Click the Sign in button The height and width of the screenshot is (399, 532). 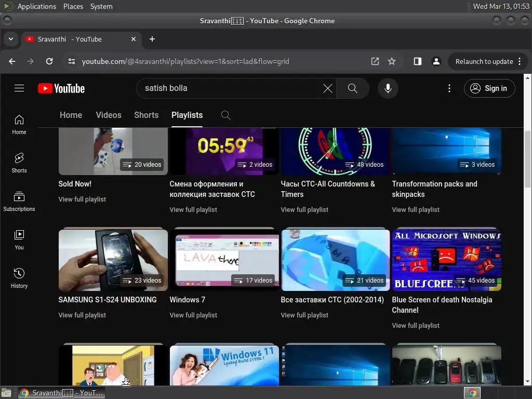[489, 88]
